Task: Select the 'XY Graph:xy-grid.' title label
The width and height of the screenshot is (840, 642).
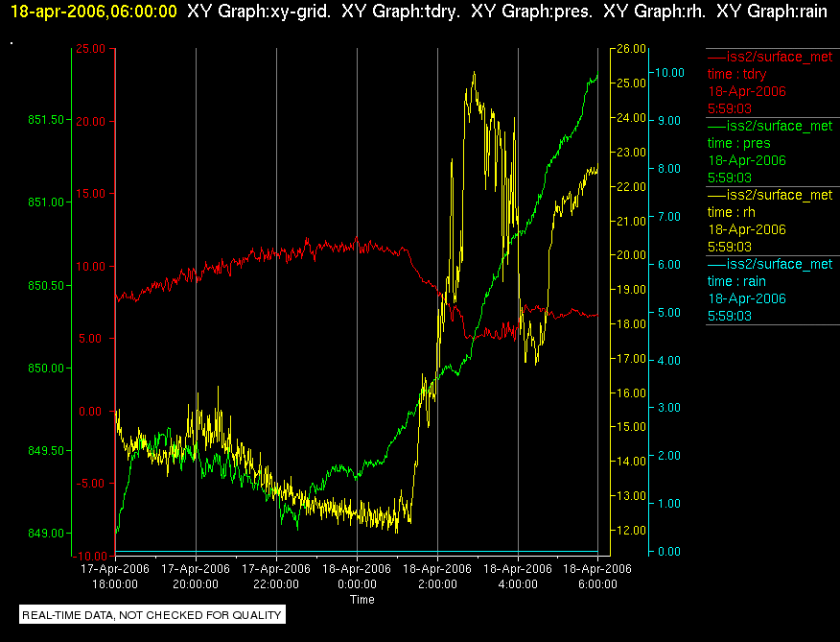Action: (259, 12)
